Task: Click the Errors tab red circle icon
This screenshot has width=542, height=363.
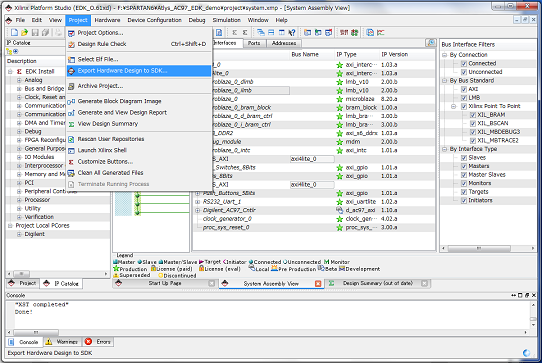Action: pos(88,342)
